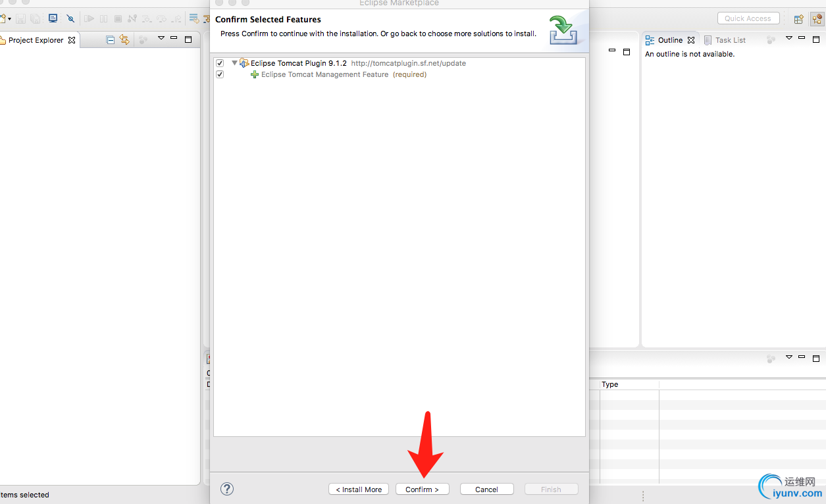Click Collapse All in Project Explorer
The image size is (826, 504).
[x=110, y=40]
